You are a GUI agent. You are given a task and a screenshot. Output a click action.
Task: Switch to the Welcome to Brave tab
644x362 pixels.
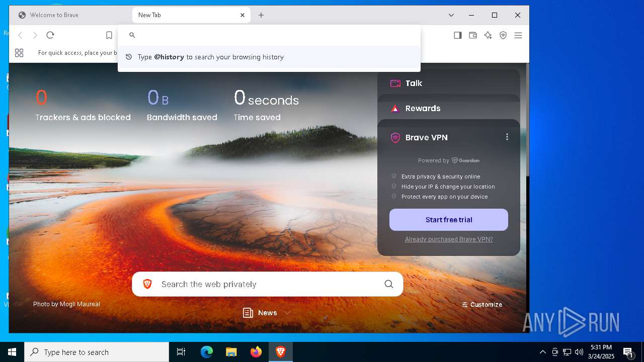point(71,15)
